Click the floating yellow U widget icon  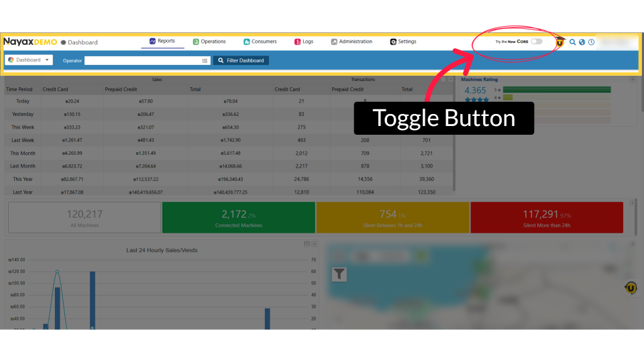(631, 288)
